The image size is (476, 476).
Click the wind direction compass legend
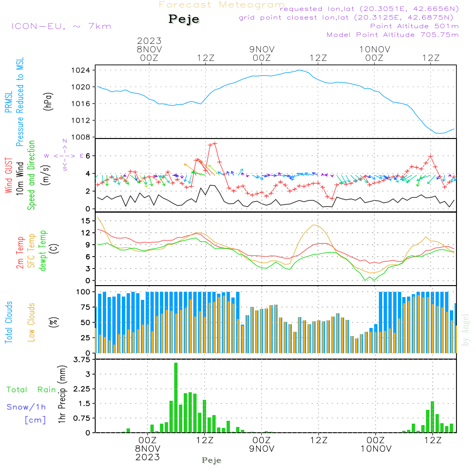click(x=64, y=156)
